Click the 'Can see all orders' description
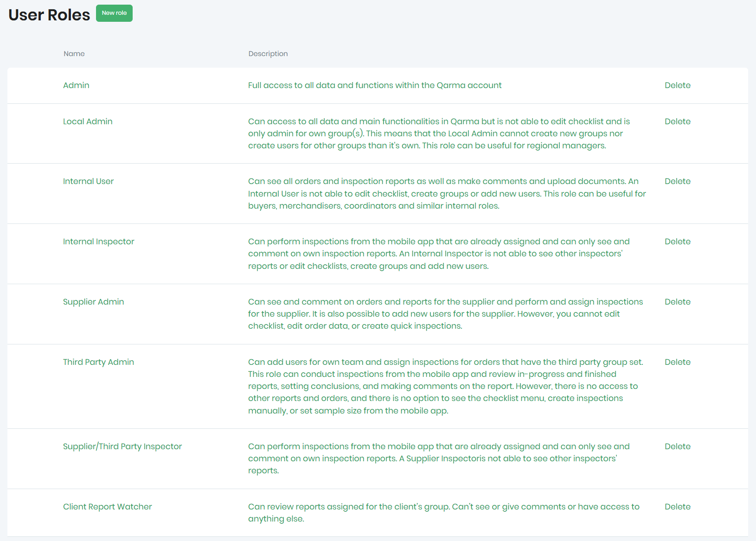Screen dimensions: 756x541 click(x=447, y=193)
